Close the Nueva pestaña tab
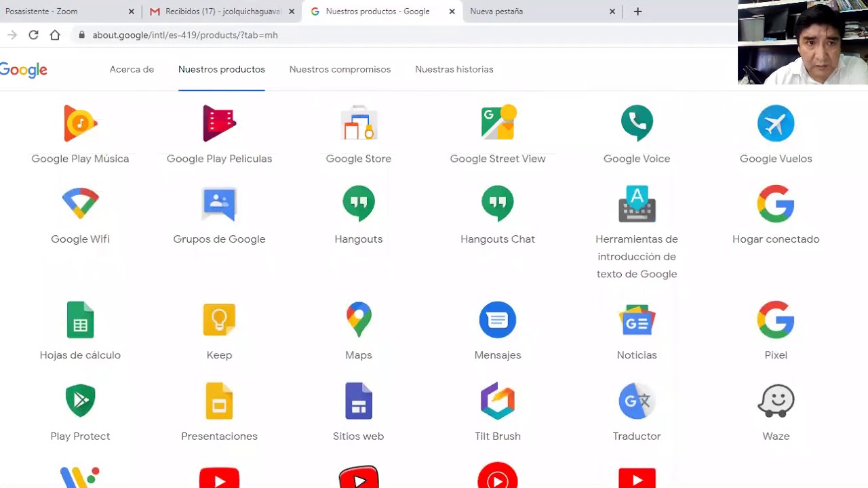The width and height of the screenshot is (868, 488). point(612,12)
